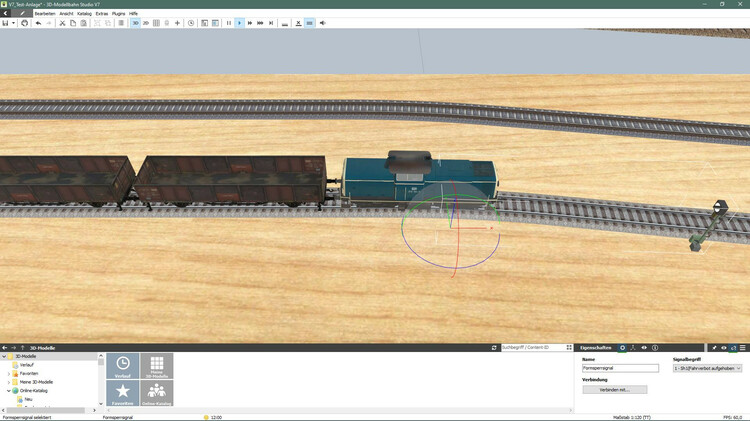Screen dimensions: 750x421
Task: Toggle the sound speaker icon
Action: 322,23
